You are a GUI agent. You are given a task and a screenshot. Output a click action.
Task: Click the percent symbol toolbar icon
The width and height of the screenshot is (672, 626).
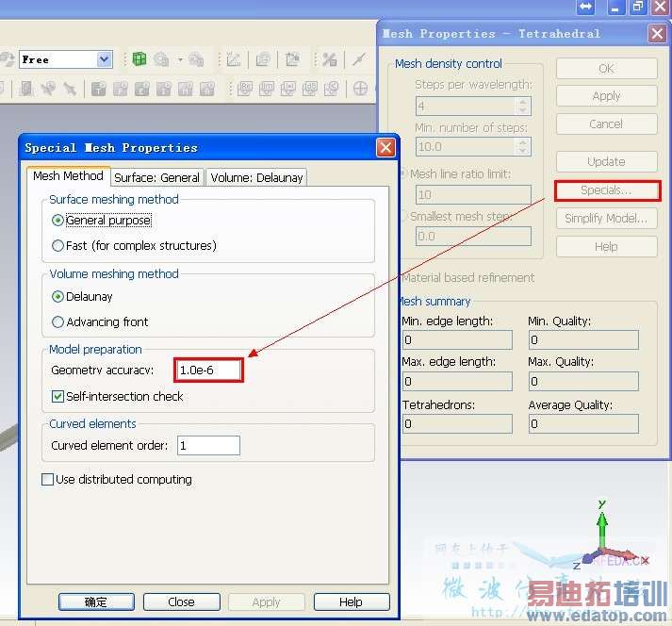[x=330, y=59]
